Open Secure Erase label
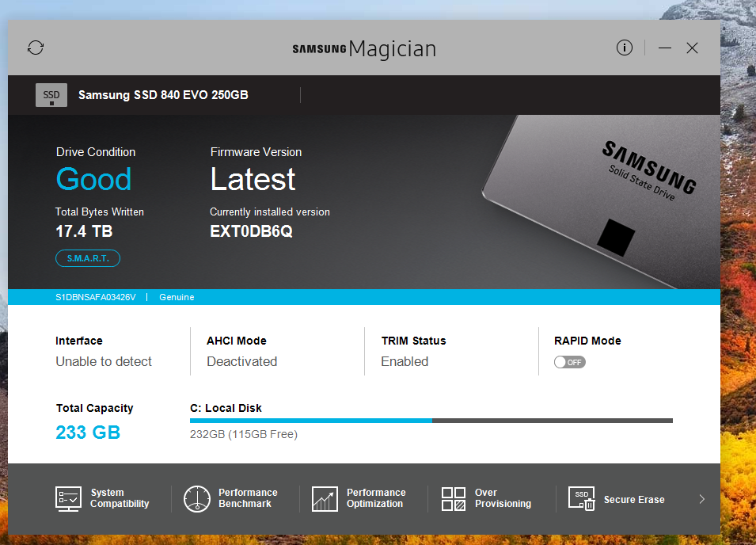 pyautogui.click(x=634, y=500)
